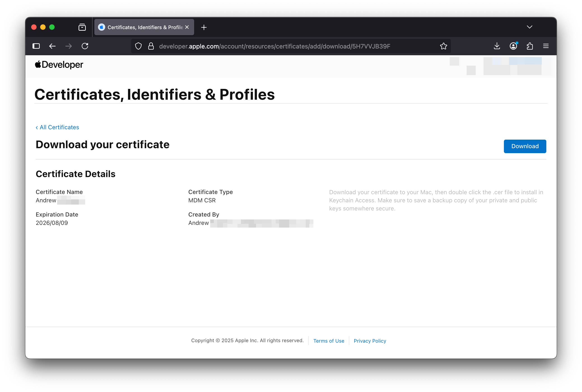Open a new tab
582x392 pixels.
[204, 27]
